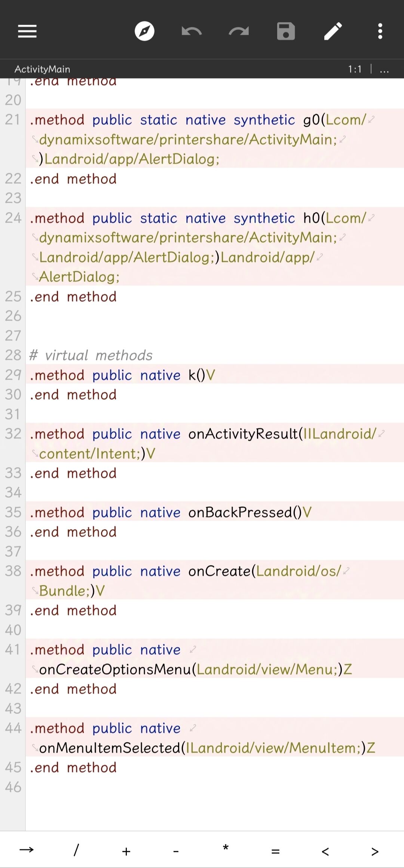Insert the greater-than symbol key

point(375,852)
